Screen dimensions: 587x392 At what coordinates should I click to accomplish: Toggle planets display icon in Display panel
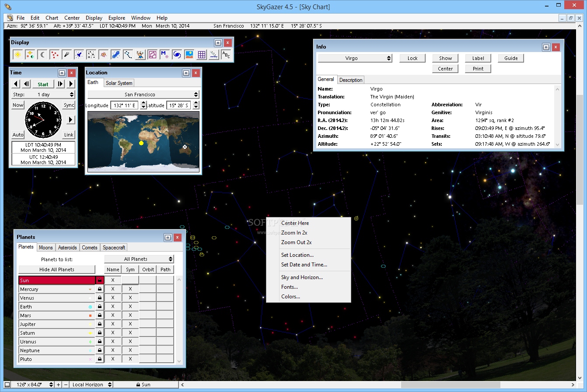30,55
